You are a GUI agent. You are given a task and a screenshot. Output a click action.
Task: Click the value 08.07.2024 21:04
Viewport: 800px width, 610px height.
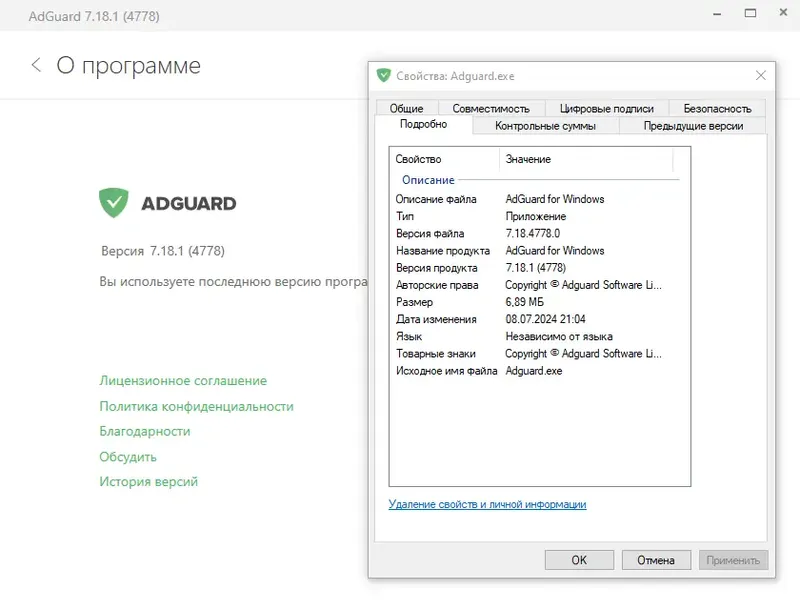coord(545,319)
